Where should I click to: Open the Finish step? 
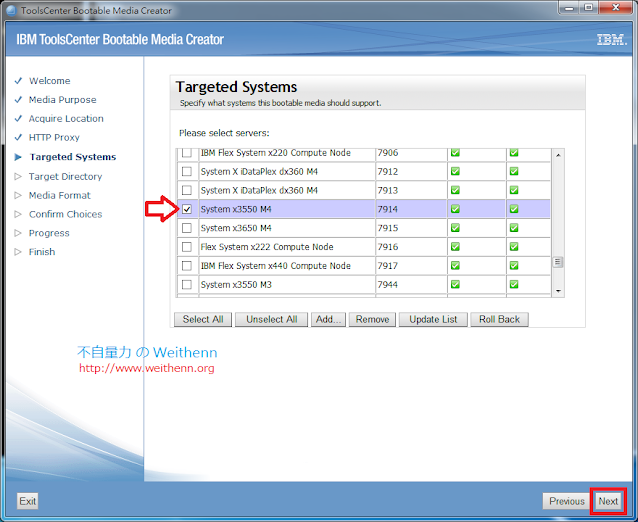(x=42, y=252)
